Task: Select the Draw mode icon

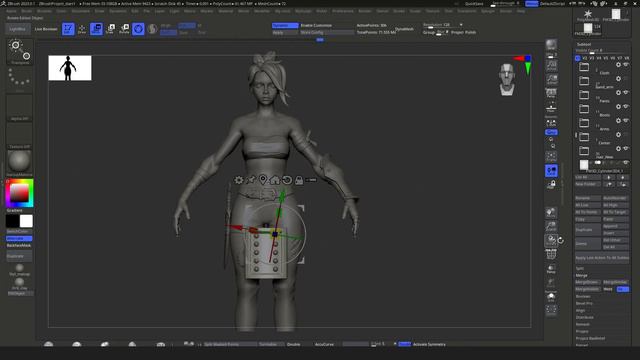Action: (82, 29)
